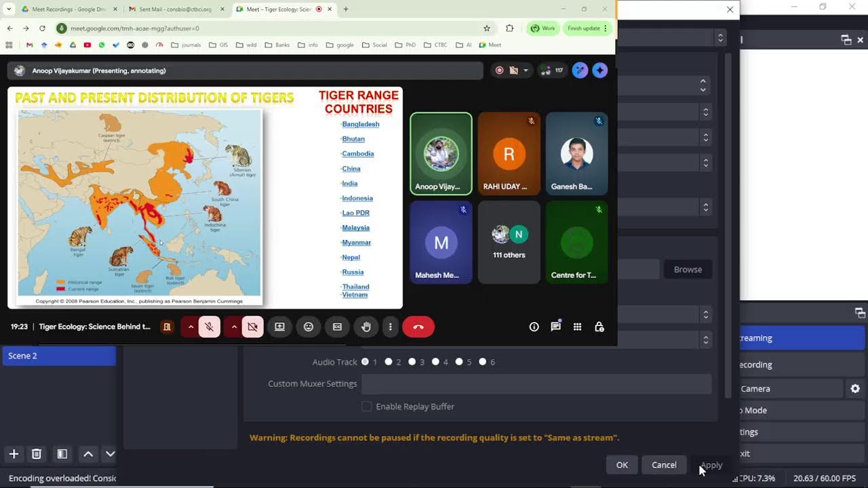Open the emoji reactions in Meet
Image resolution: width=868 pixels, height=488 pixels.
[x=309, y=327]
